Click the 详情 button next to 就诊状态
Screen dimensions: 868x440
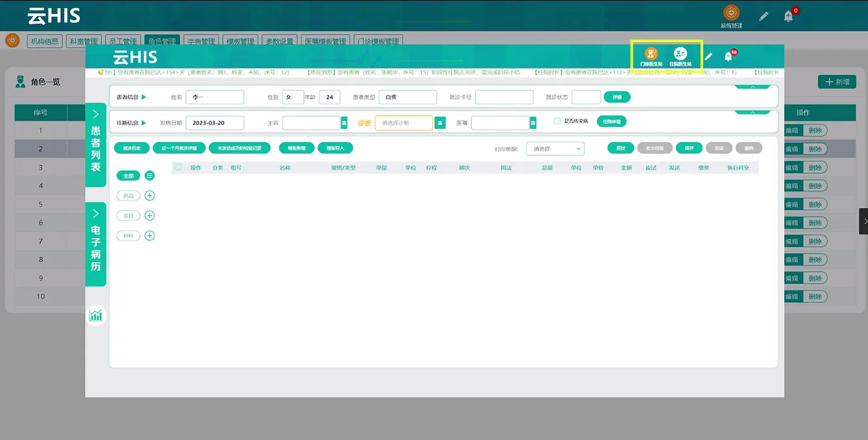(617, 97)
